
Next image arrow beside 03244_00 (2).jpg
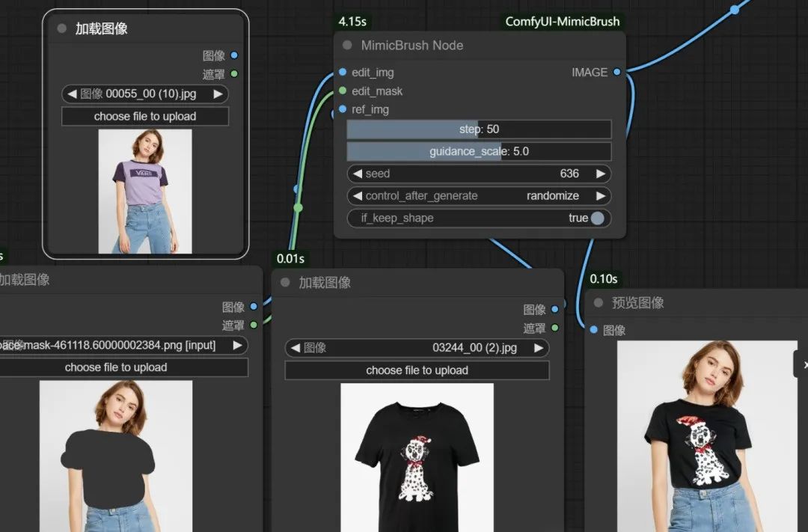coord(539,348)
